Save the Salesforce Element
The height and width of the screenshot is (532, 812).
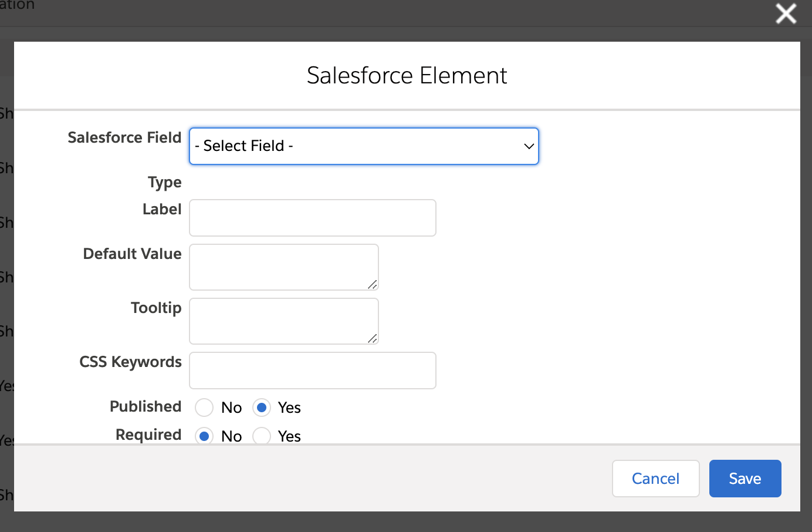pos(745,479)
